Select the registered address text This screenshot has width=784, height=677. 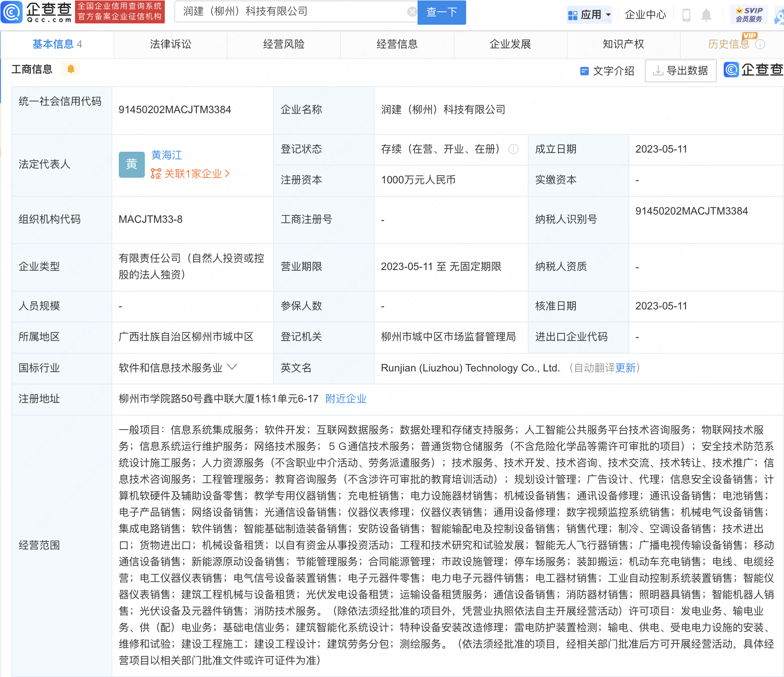[219, 399]
